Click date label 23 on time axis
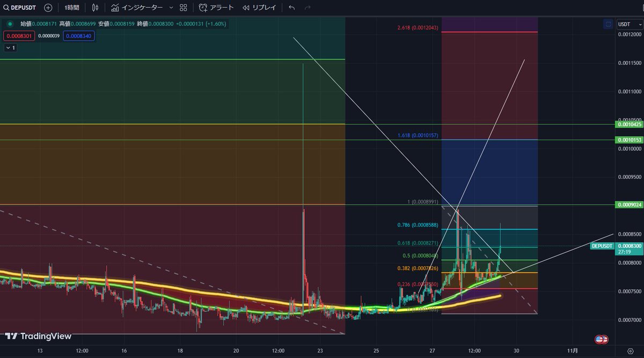Image resolution: width=644 pixels, height=358 pixels. (320, 351)
